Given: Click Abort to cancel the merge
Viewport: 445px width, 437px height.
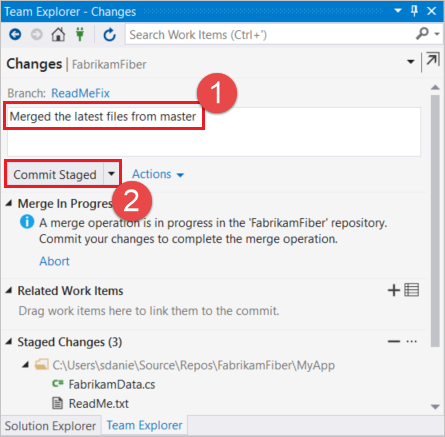Looking at the screenshot, I should [54, 261].
